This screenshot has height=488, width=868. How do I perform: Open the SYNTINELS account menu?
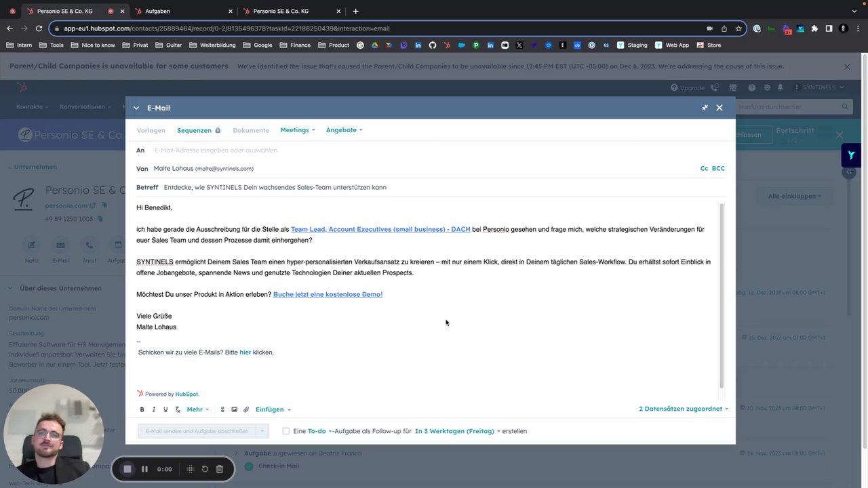(818, 87)
